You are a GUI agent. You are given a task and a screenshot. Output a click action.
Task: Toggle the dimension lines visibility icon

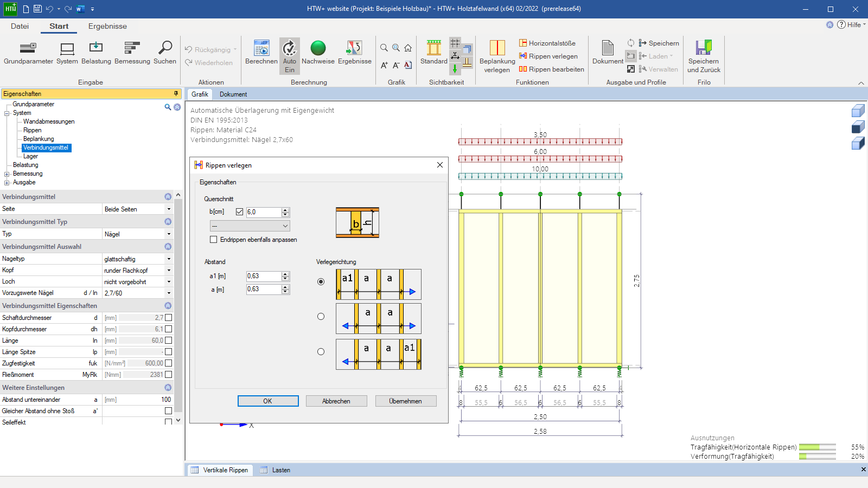point(455,56)
